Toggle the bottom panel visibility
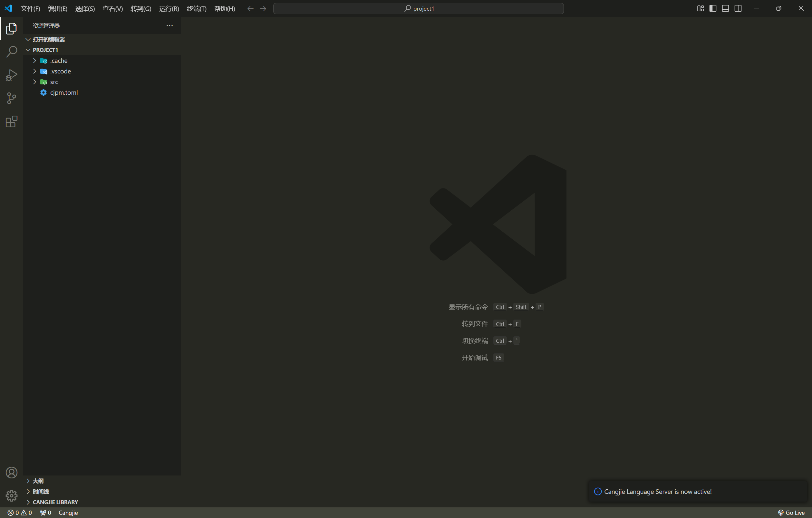 click(725, 8)
